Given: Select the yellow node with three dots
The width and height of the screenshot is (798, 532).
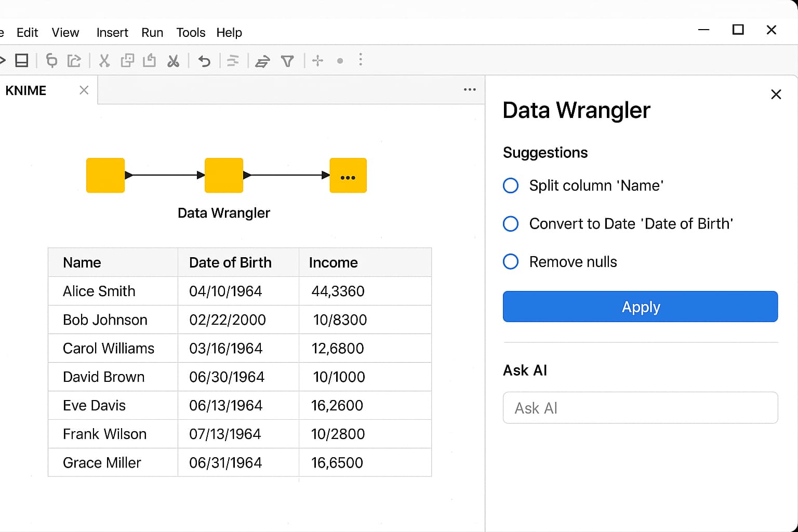Looking at the screenshot, I should pos(348,175).
